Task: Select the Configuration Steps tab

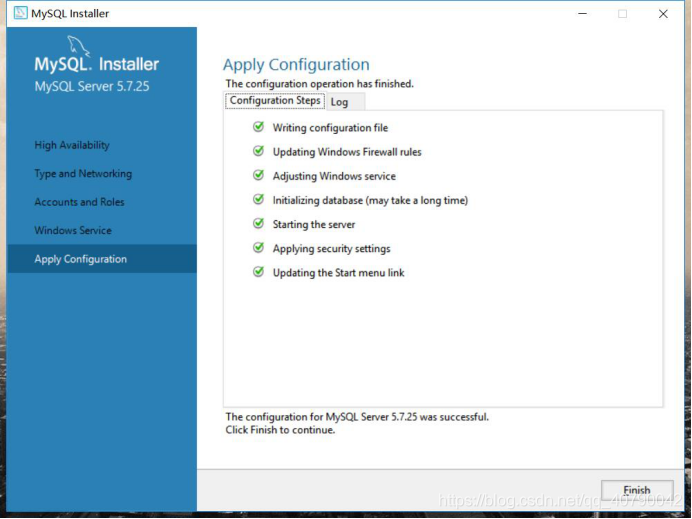Action: click(275, 101)
